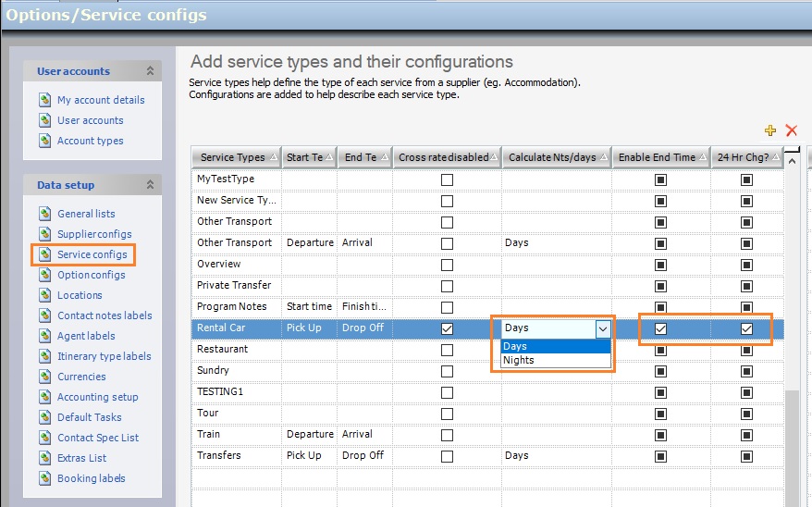
Task: Toggle Enable End Time for Rental Car
Action: coord(660,328)
